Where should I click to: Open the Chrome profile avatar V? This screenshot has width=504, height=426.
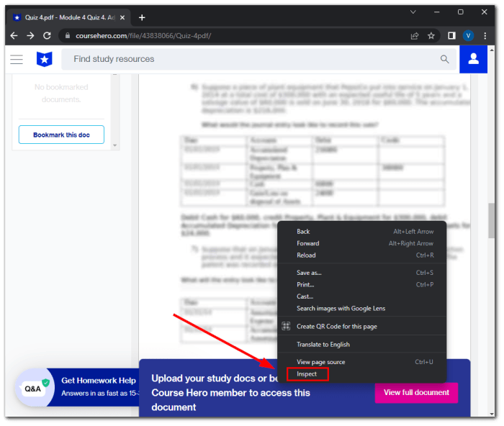click(468, 36)
